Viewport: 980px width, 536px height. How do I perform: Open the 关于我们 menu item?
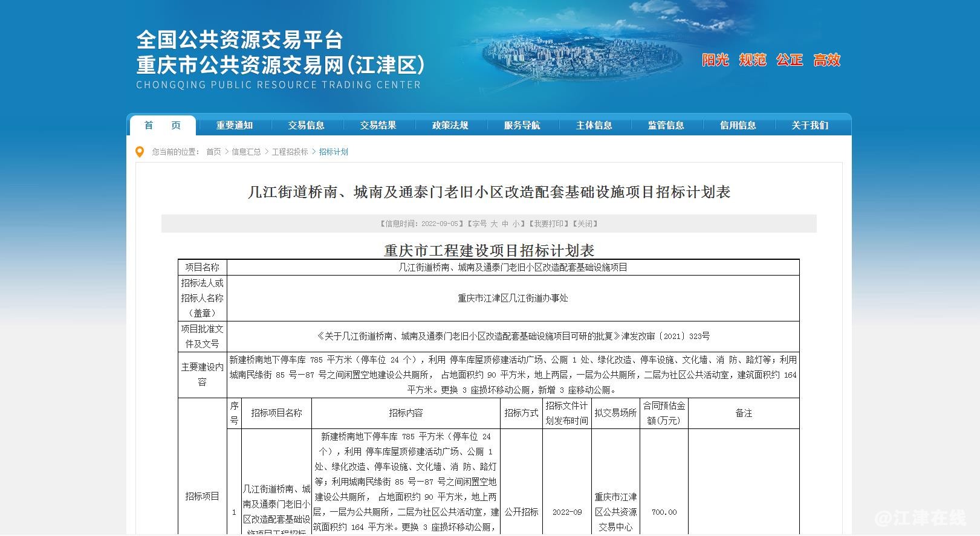click(x=810, y=125)
